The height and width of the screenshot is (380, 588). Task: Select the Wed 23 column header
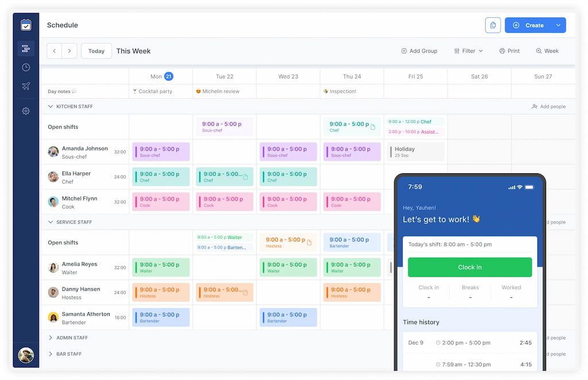pyautogui.click(x=288, y=76)
